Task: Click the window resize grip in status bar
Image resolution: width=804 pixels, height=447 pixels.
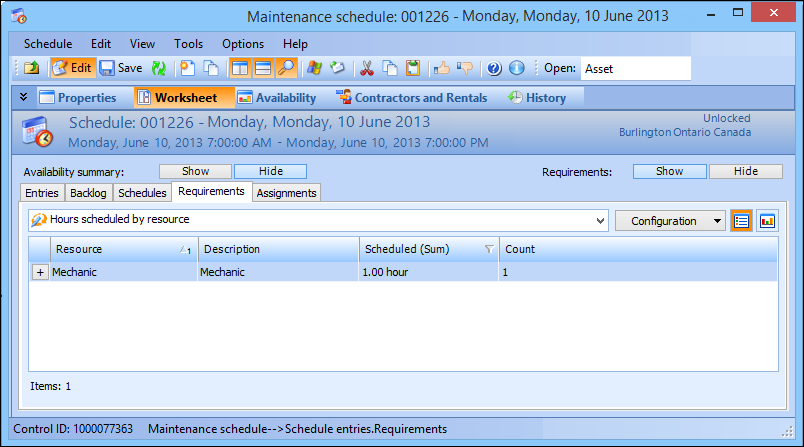Action: tap(787, 432)
